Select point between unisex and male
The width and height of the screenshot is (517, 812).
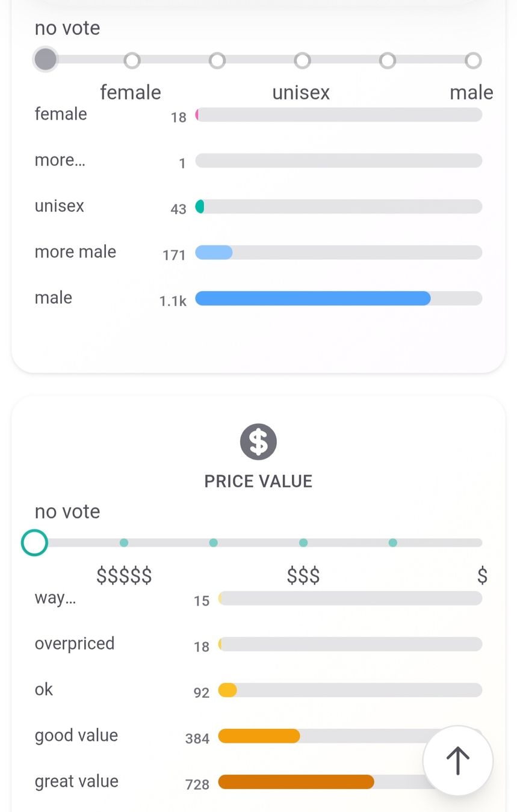tap(388, 60)
